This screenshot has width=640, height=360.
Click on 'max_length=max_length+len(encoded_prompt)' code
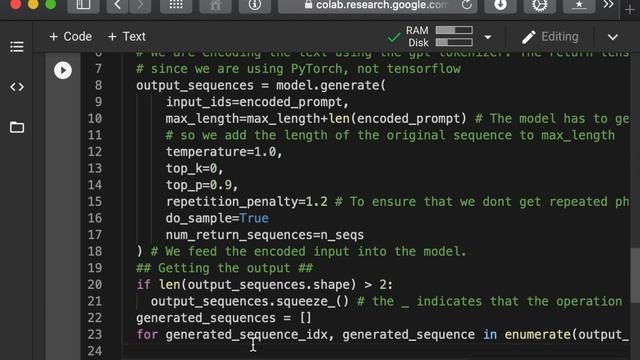316,119
